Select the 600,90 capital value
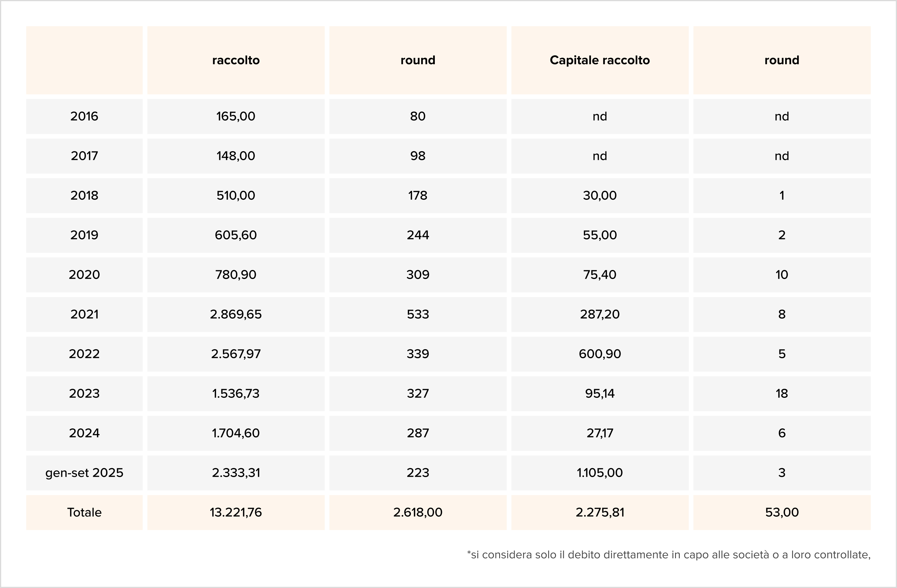Viewport: 897px width, 588px height. (600, 354)
